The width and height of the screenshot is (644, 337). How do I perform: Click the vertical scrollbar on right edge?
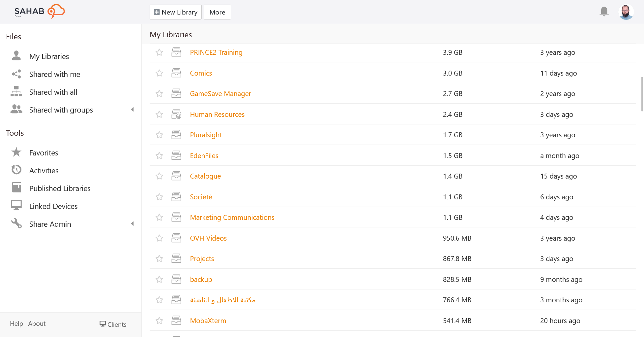[642, 94]
